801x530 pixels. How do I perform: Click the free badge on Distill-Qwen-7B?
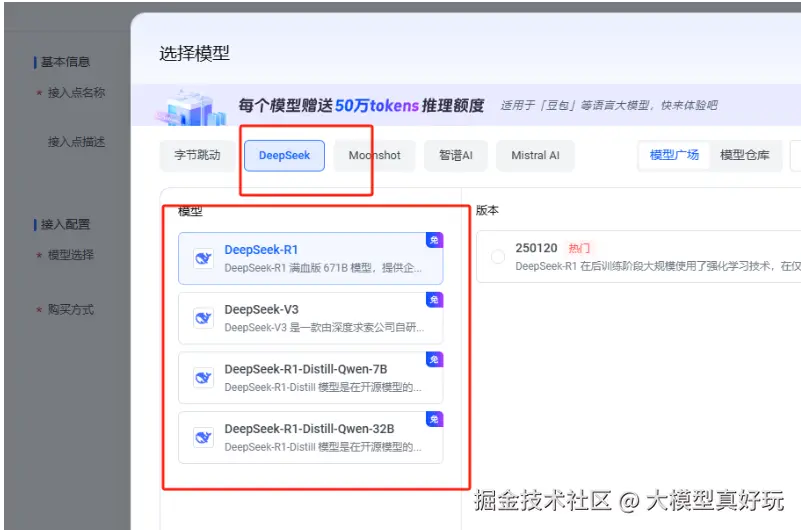[434, 359]
